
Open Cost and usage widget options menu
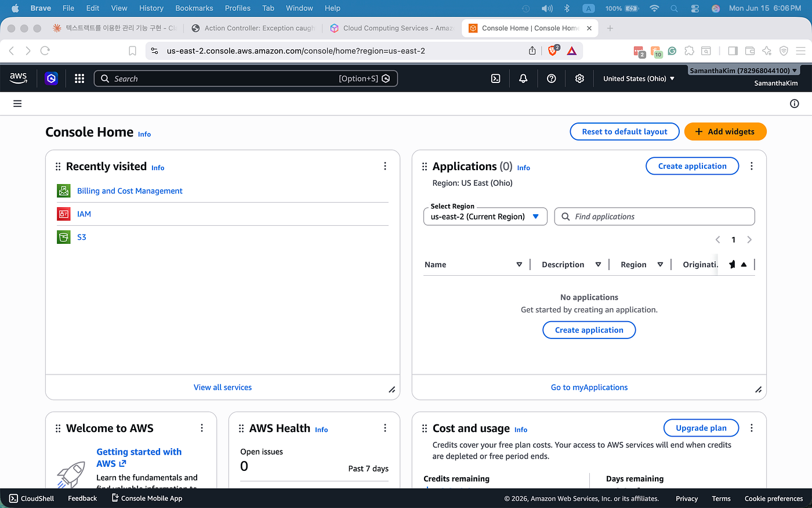[752, 428]
